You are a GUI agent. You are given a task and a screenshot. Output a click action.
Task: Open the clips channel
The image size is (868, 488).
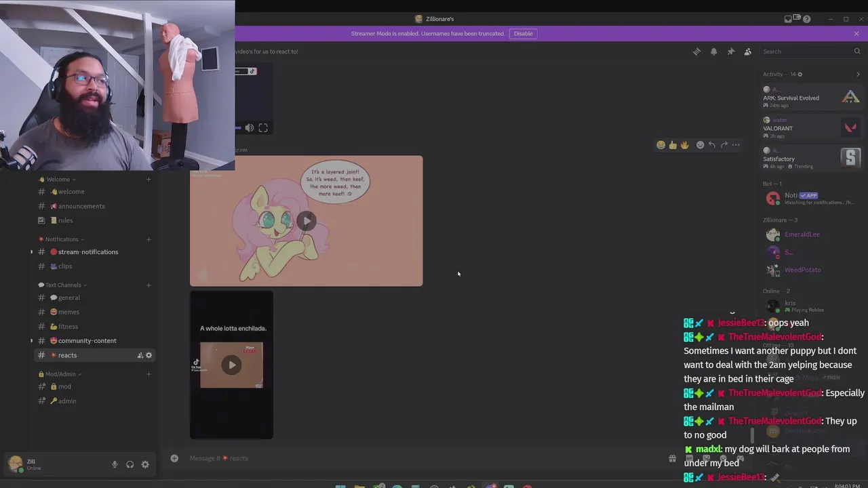click(x=95, y=266)
